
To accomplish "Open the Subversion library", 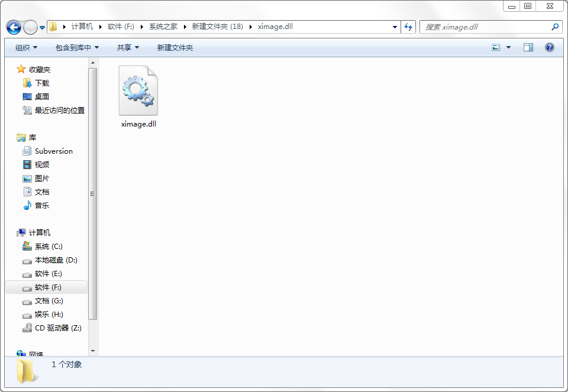I will pyautogui.click(x=53, y=151).
